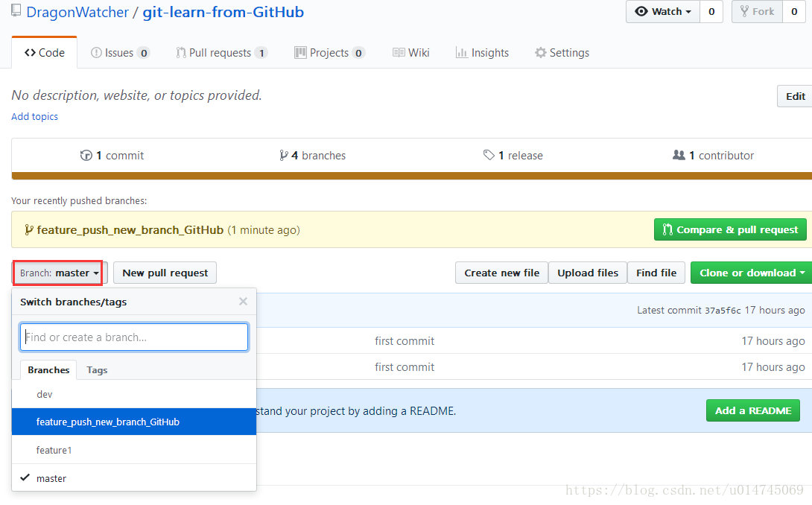View the 1 commit history link
The width and height of the screenshot is (812, 505).
112,156
